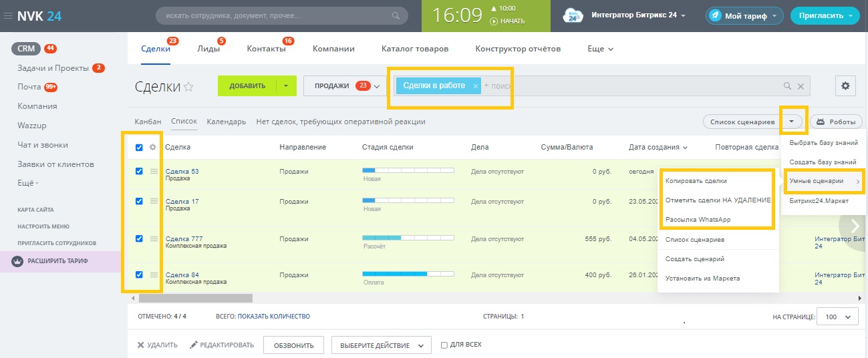Open the ПРОДАЖИ pipeline dropdown

[x=342, y=85]
